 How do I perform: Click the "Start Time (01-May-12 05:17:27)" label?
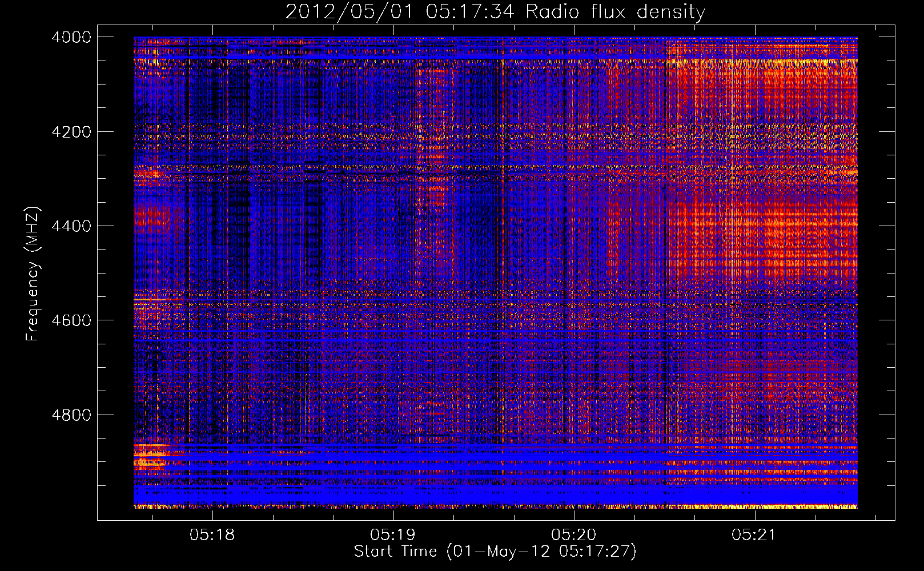[x=495, y=552]
